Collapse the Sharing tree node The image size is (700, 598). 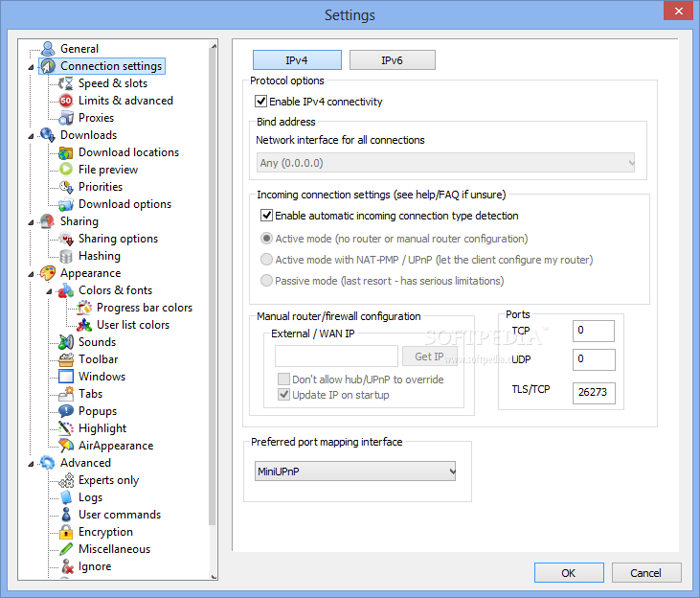(x=31, y=222)
